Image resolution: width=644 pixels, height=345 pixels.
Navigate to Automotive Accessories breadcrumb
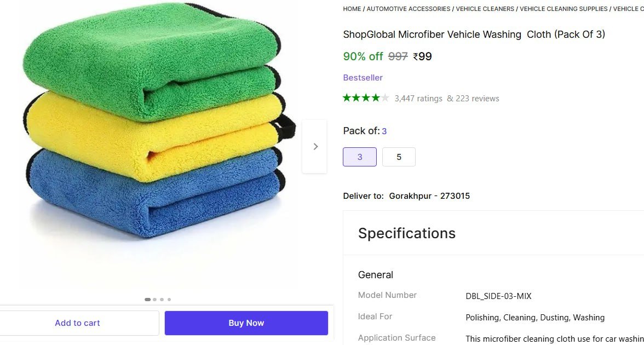(409, 9)
